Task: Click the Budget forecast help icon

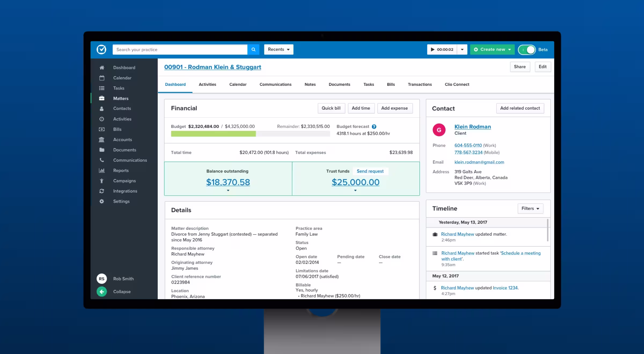Action: pyautogui.click(x=374, y=127)
